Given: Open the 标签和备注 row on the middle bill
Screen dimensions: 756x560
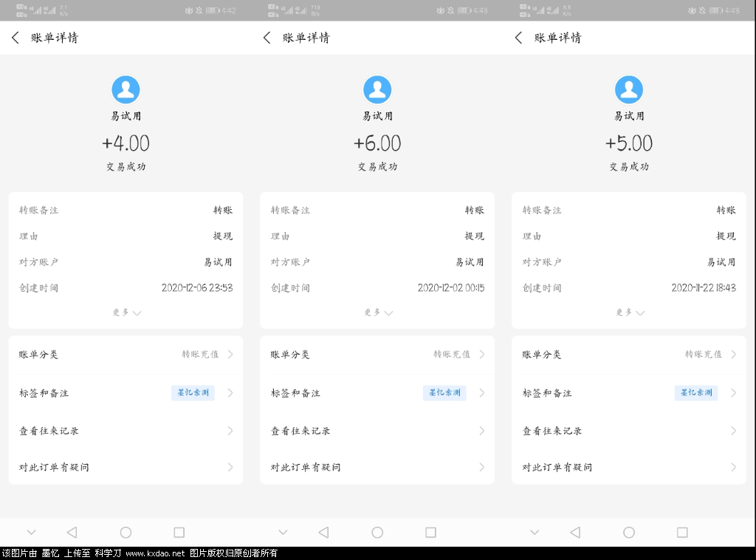Looking at the screenshot, I should point(377,393).
